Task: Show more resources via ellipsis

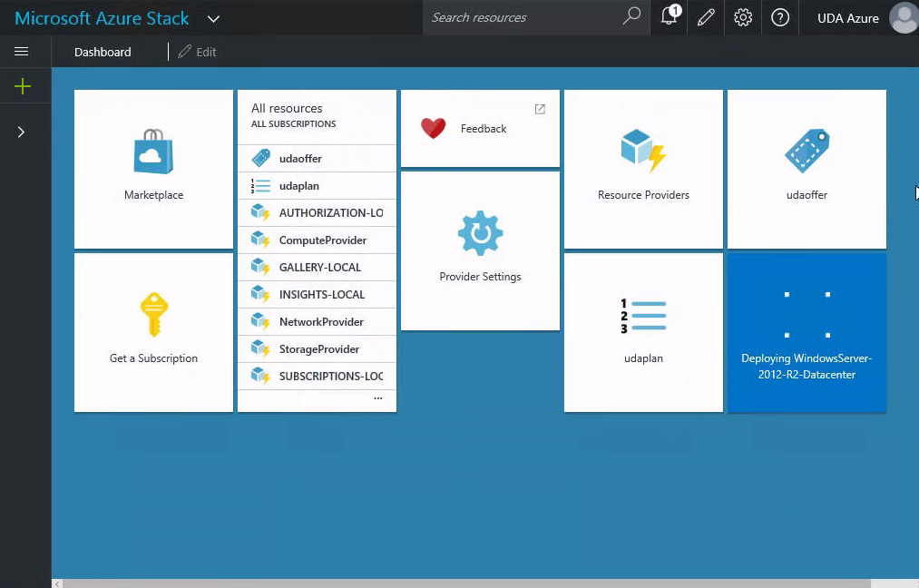Action: (377, 398)
